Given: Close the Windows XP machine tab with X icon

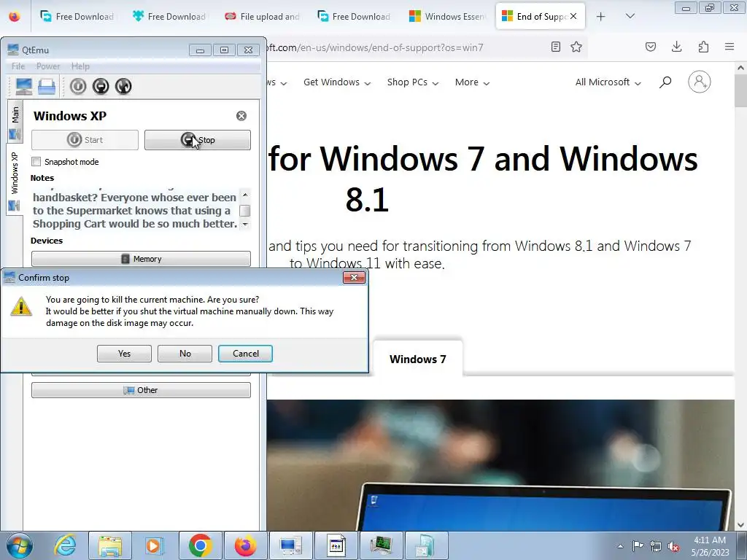Looking at the screenshot, I should click(x=241, y=116).
